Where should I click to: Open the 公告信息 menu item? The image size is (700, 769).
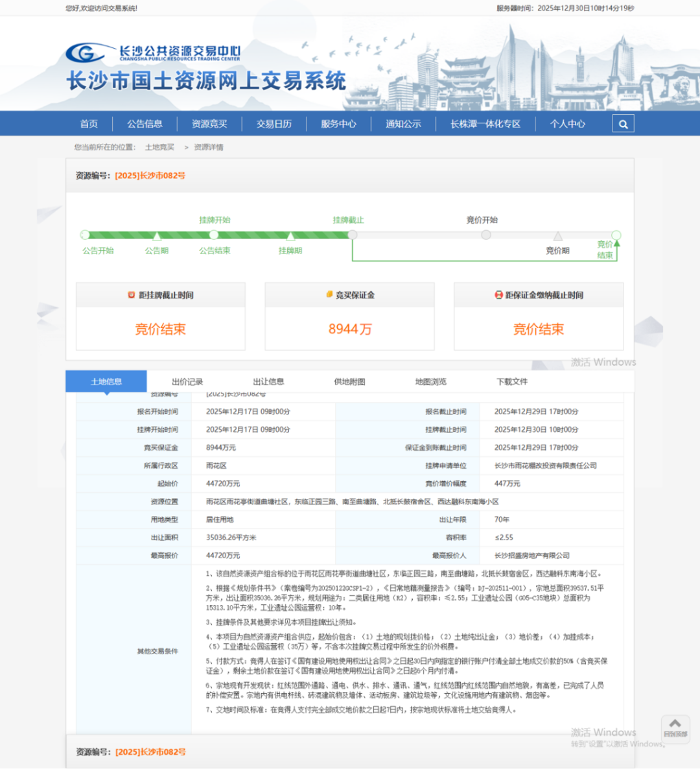145,124
